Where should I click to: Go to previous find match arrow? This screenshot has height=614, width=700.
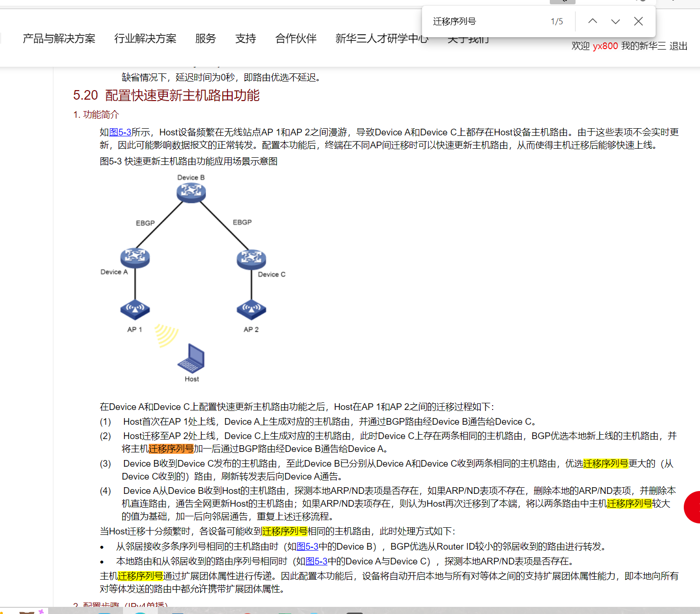[x=593, y=21]
